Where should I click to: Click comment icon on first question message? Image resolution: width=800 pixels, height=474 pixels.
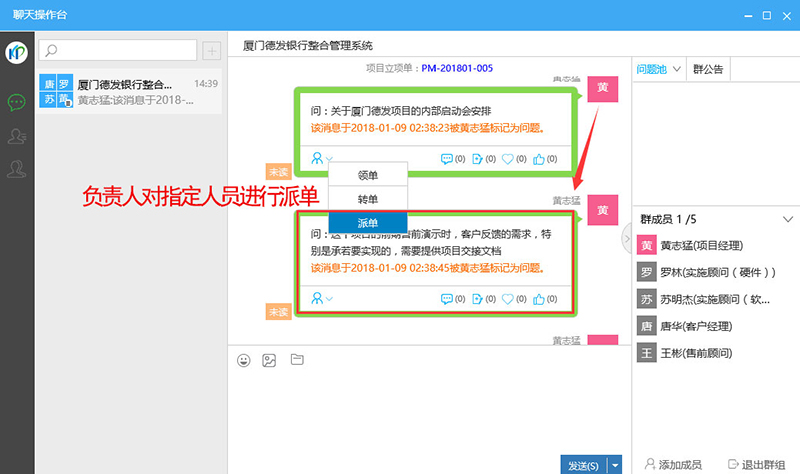(446, 159)
